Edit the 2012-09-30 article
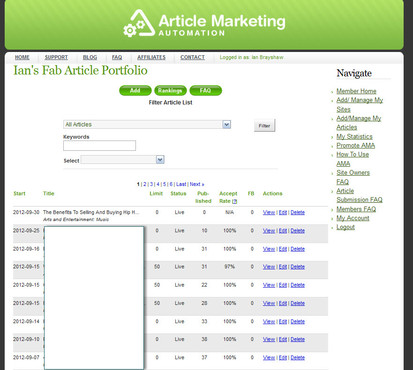Screen dimensions: 413x370 (283, 212)
